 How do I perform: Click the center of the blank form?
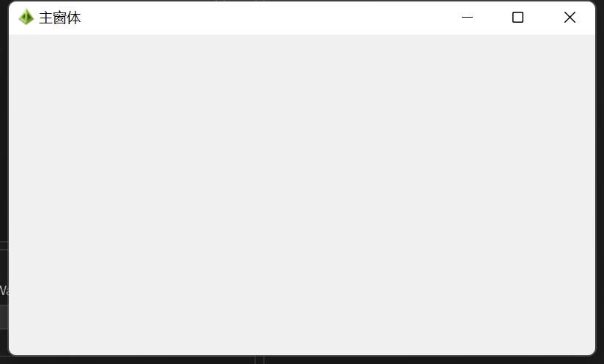click(x=302, y=194)
